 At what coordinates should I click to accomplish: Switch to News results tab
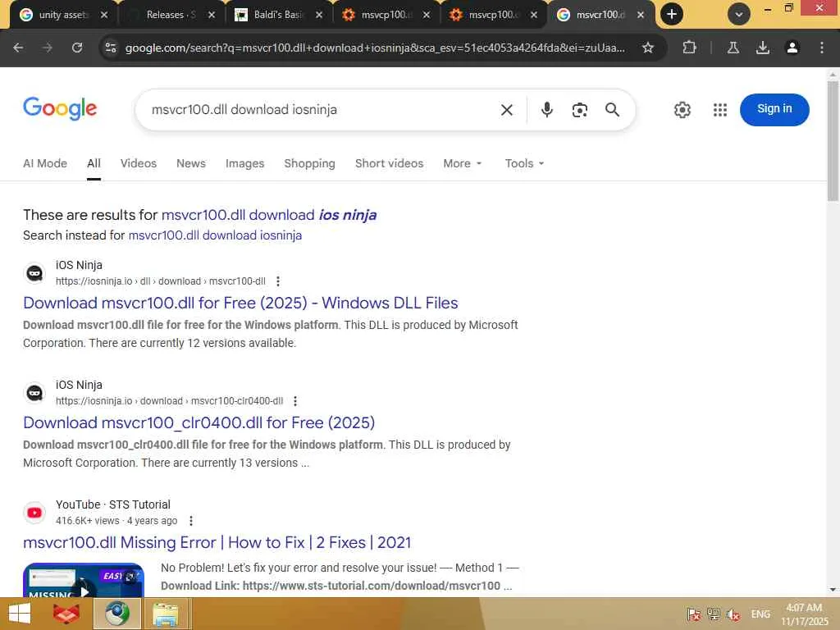point(190,163)
